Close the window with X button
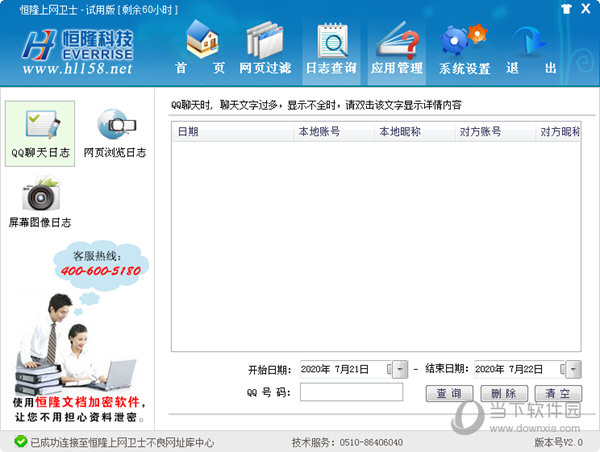The image size is (600, 452). (585, 8)
